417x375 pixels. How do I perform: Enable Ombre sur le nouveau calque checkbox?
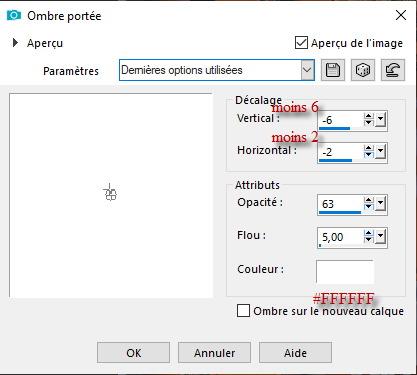pyautogui.click(x=243, y=311)
